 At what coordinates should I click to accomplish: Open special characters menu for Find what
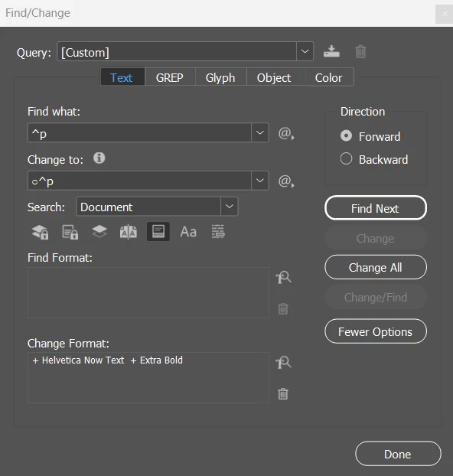pyautogui.click(x=286, y=133)
